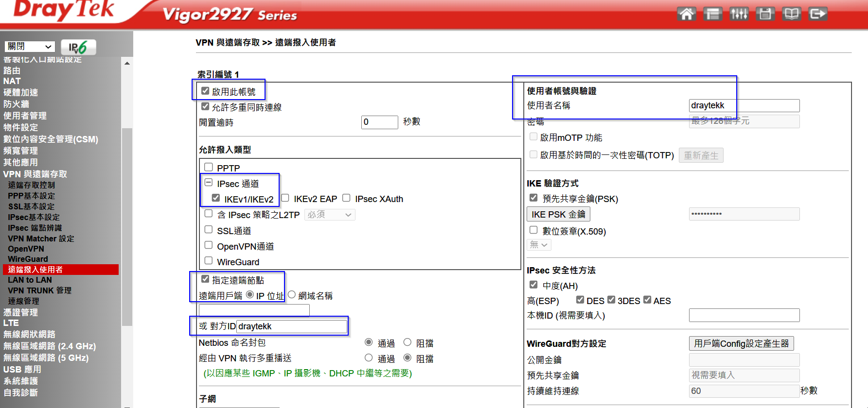The image size is (868, 408).
Task: Tick the WireGuard dial-in checkbox
Action: pyautogui.click(x=209, y=261)
